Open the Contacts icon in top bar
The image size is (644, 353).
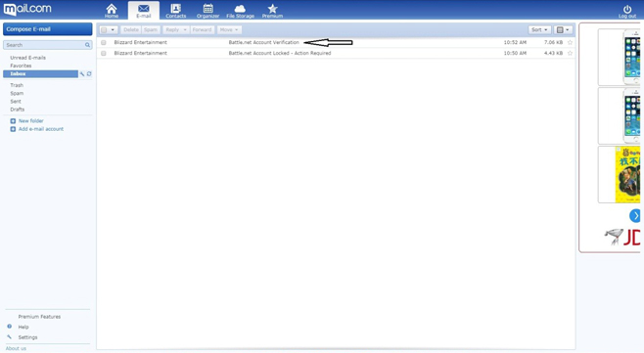tap(176, 9)
